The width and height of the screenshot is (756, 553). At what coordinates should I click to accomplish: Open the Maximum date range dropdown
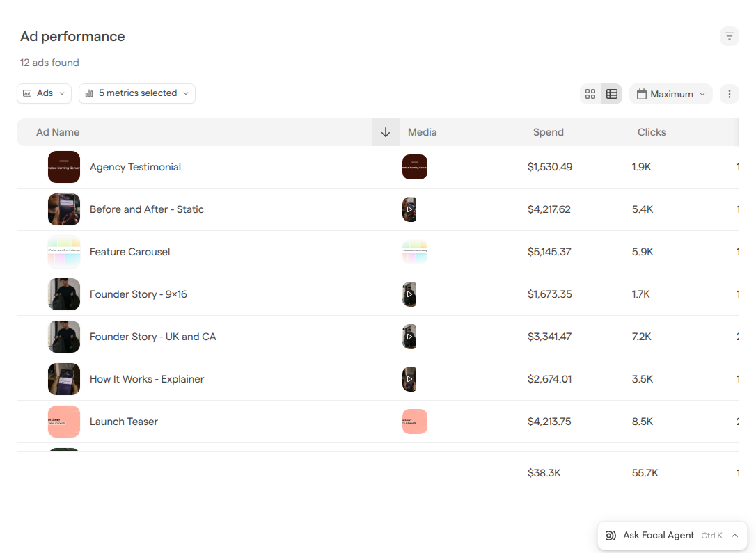[x=670, y=94]
